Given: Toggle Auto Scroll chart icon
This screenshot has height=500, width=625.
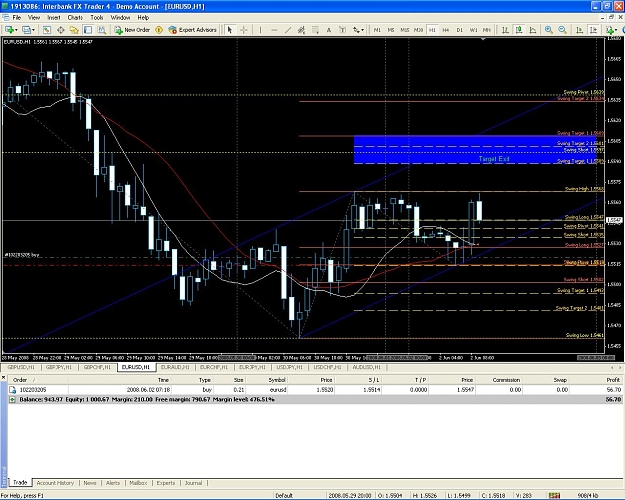Looking at the screenshot, I should pyautogui.click(x=580, y=30).
